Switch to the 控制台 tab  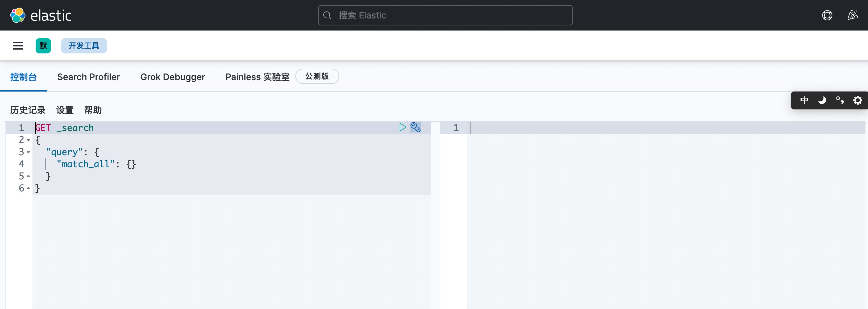pyautogui.click(x=24, y=77)
